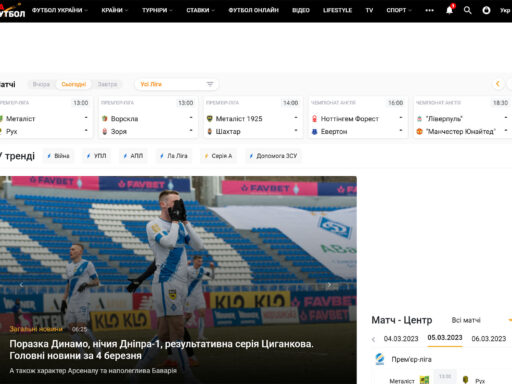Click the Матч - Центр heading

coord(402,320)
